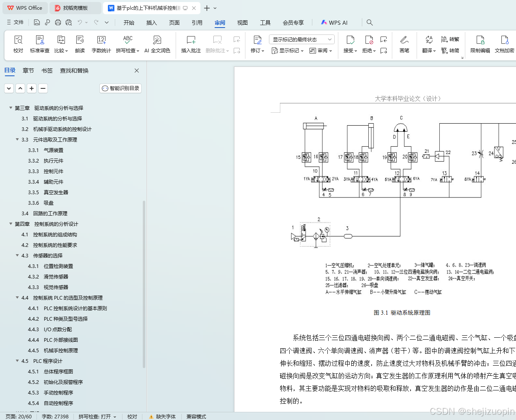Go to 3.4 回路的工作原理 heading
The width and height of the screenshot is (516, 420).
pyautogui.click(x=44, y=213)
